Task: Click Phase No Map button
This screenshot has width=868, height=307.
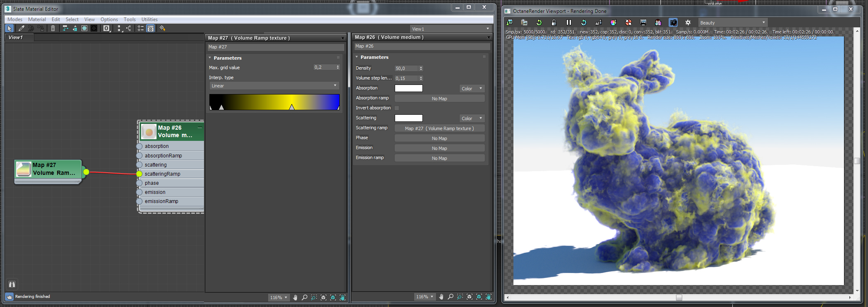Action: click(439, 138)
